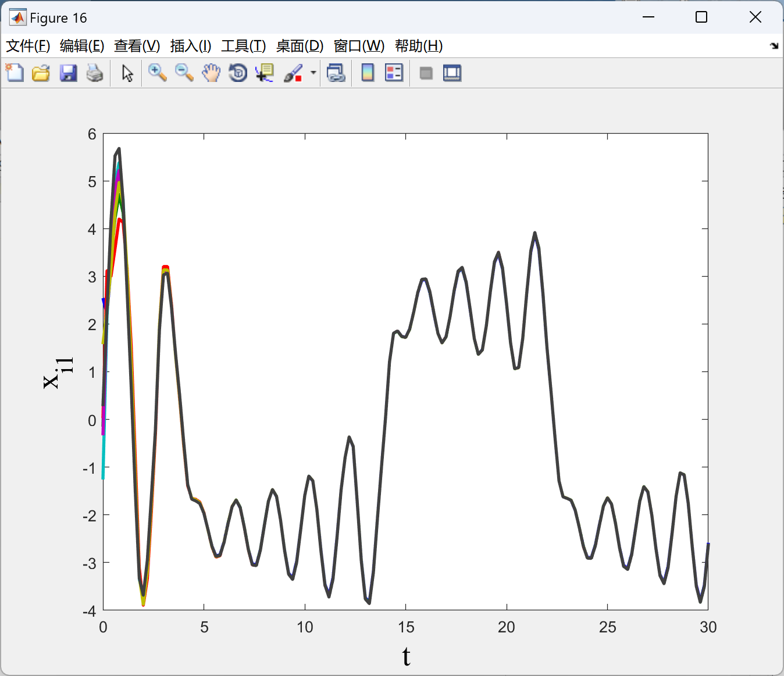Image resolution: width=784 pixels, height=676 pixels.
Task: Expand the brush color dropdown arrow
Action: [x=313, y=73]
